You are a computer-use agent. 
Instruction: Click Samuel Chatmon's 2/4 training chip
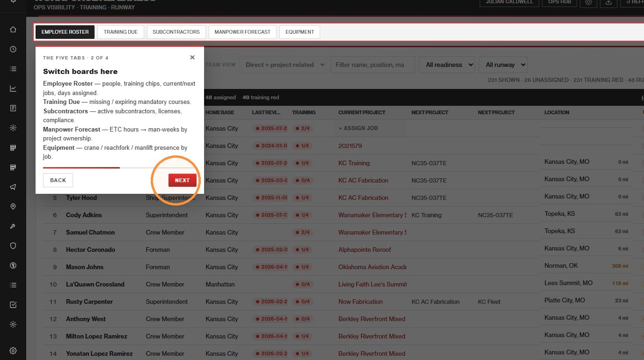click(302, 232)
